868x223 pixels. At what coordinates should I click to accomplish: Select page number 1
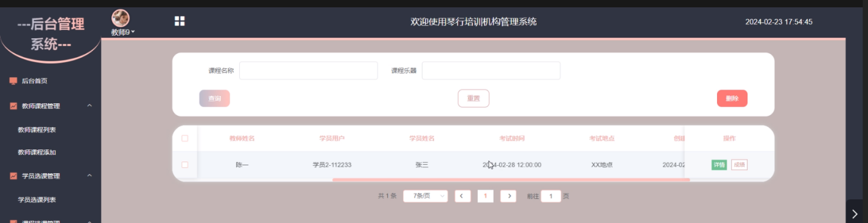(x=485, y=196)
